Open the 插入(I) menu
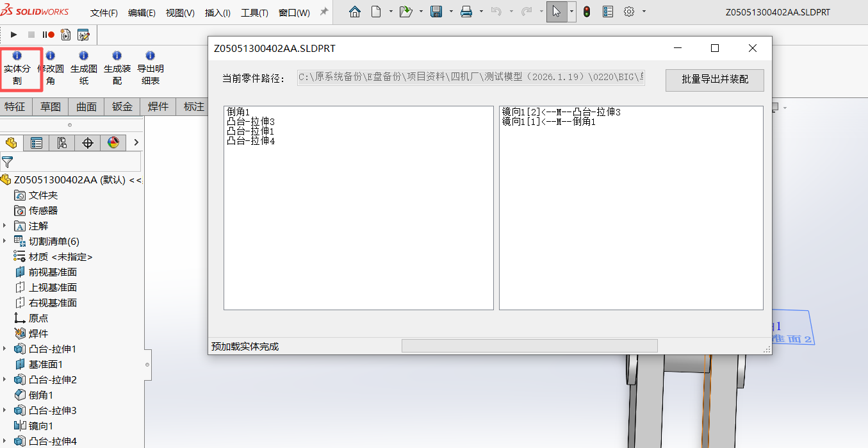The width and height of the screenshot is (868, 448). tap(218, 13)
